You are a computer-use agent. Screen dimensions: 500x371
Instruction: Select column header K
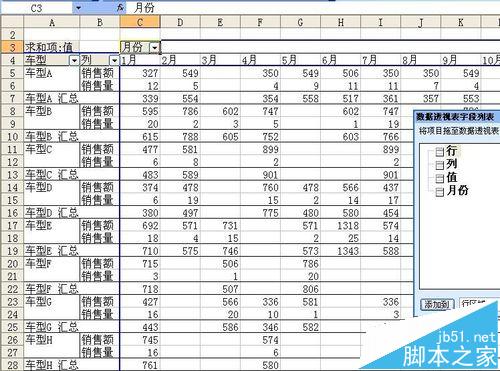tap(461, 22)
